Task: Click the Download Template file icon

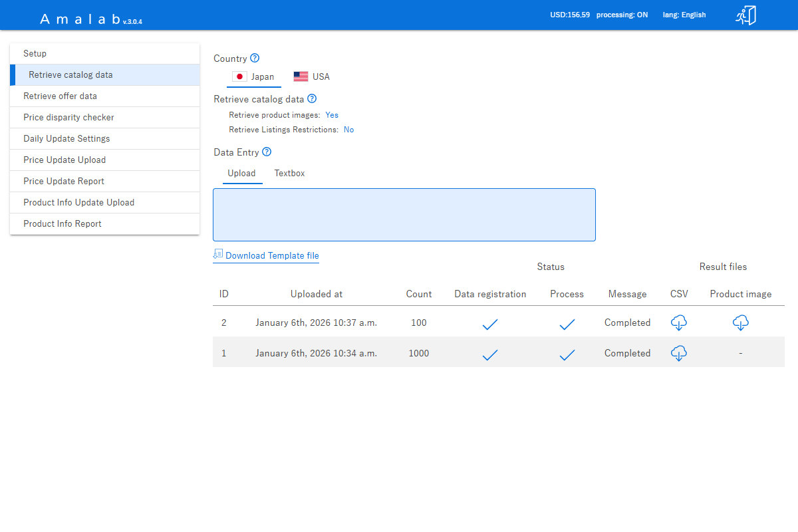Action: (218, 254)
